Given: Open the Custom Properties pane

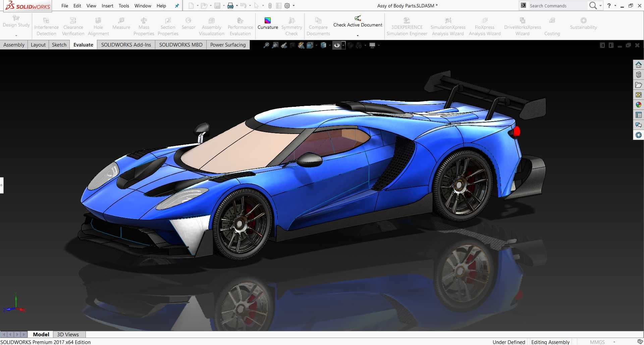Looking at the screenshot, I should [638, 115].
